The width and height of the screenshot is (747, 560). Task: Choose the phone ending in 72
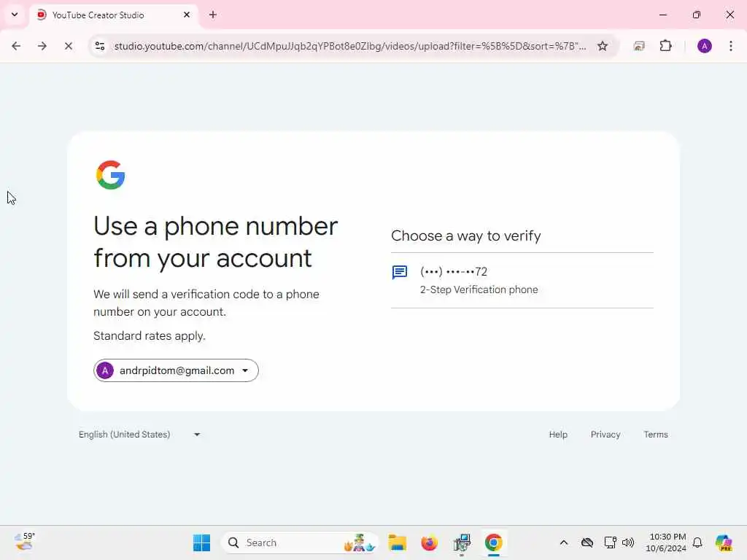click(522, 281)
